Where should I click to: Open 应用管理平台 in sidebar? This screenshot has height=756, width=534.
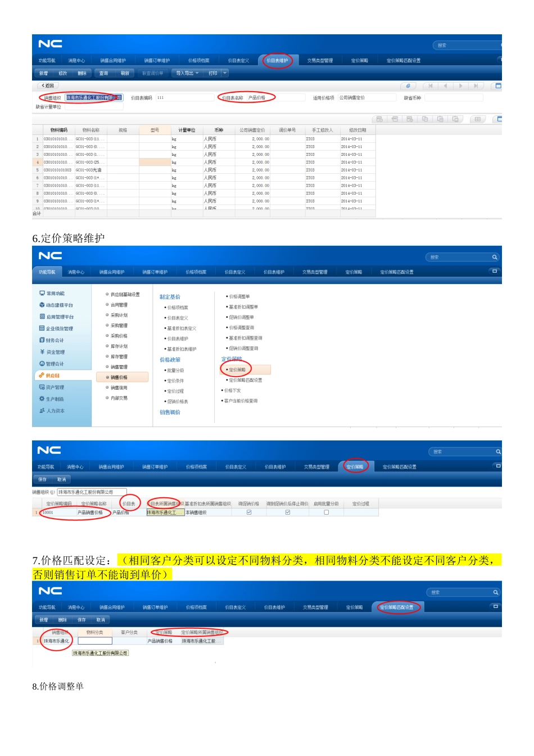[56, 317]
